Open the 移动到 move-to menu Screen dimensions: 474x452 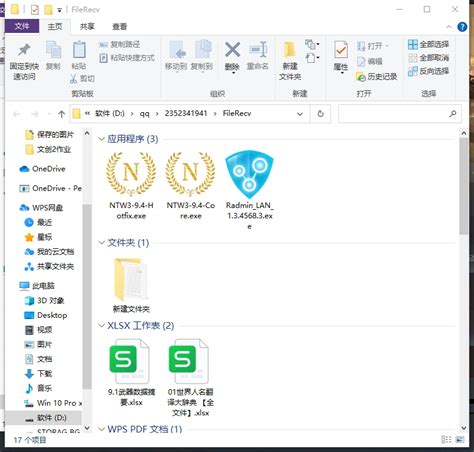coord(176,56)
